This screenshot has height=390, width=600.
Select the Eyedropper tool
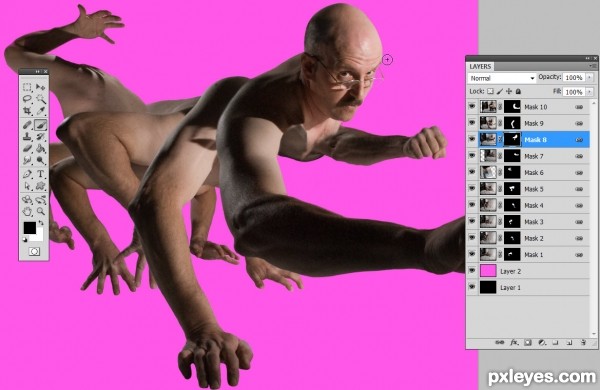[40, 111]
